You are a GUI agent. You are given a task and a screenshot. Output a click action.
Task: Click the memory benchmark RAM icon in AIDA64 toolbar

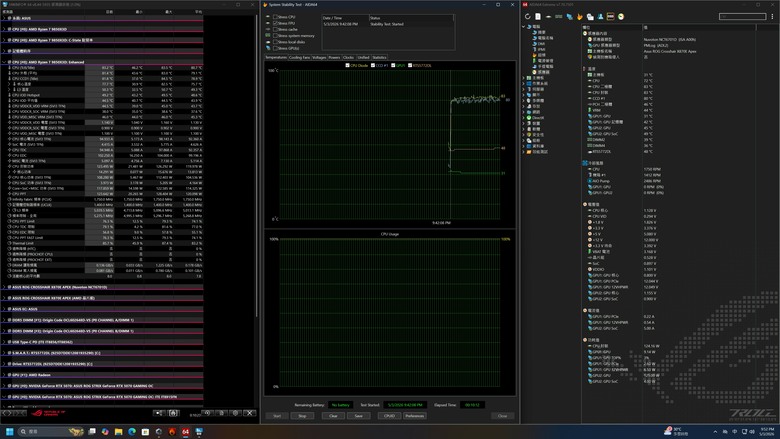pyautogui.click(x=559, y=16)
